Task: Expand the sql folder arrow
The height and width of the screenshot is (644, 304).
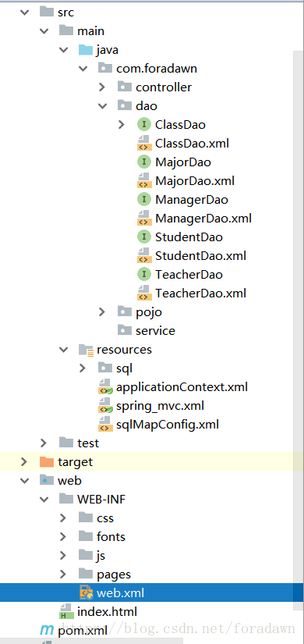Action: click(83, 368)
